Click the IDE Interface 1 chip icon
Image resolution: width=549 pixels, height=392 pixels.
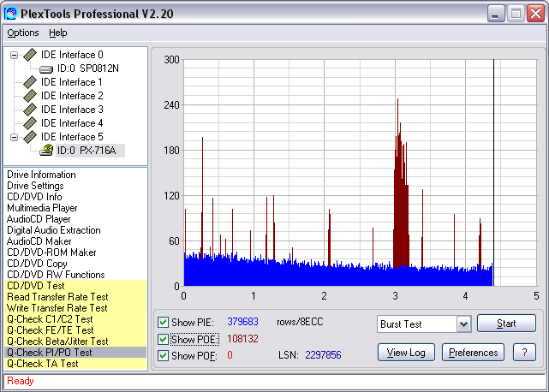point(30,82)
